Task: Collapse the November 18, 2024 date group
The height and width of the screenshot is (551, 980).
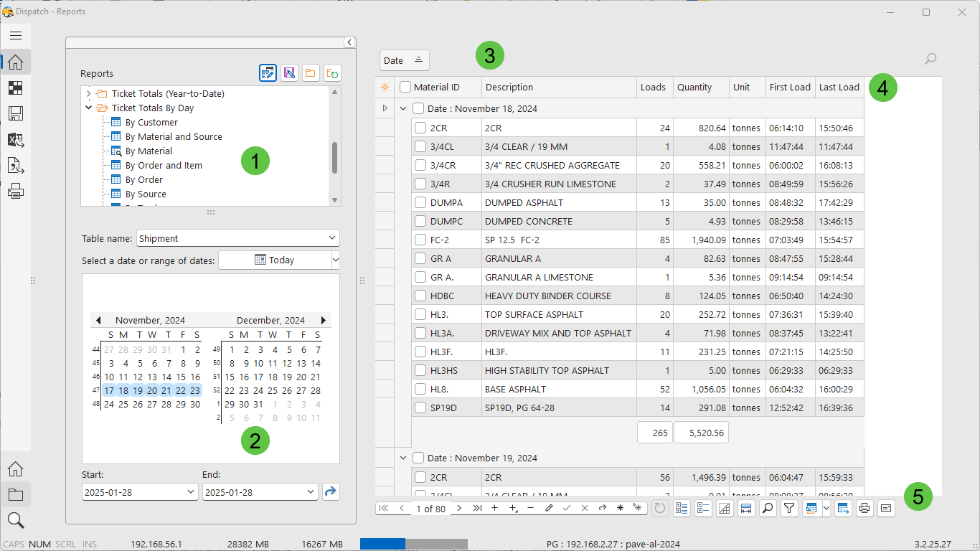Action: [x=402, y=109]
